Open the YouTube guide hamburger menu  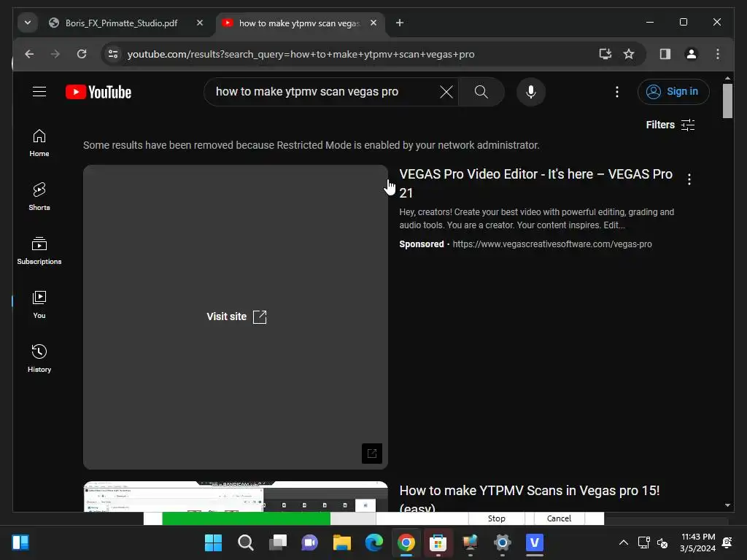coord(39,91)
